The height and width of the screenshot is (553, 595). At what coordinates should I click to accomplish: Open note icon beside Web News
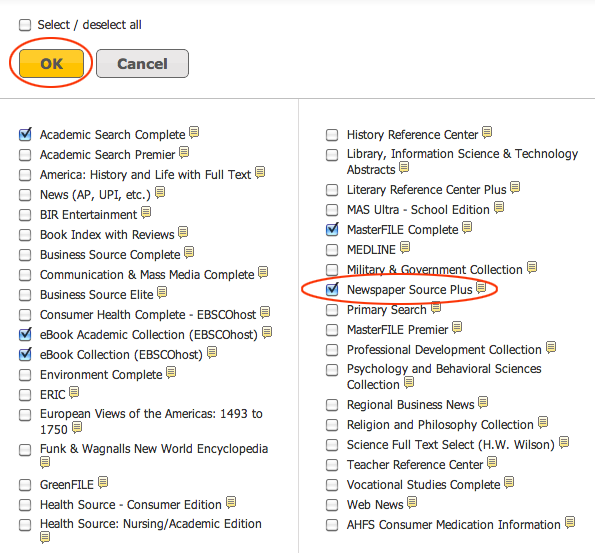(x=412, y=503)
